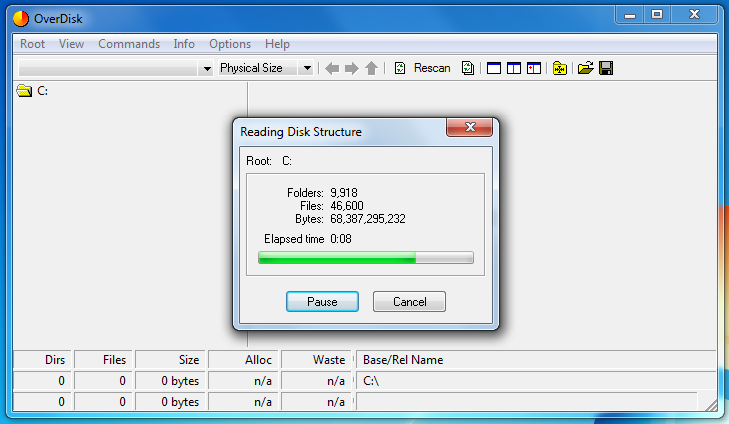This screenshot has height=424, width=729.
Task: Click the yellow folder collapse icon
Action: (560, 68)
